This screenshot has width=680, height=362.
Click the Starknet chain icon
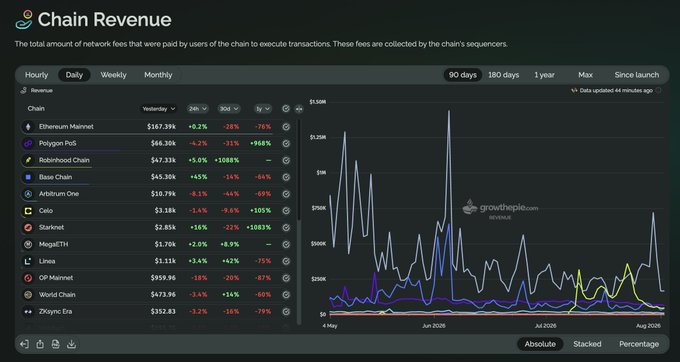pyautogui.click(x=29, y=227)
